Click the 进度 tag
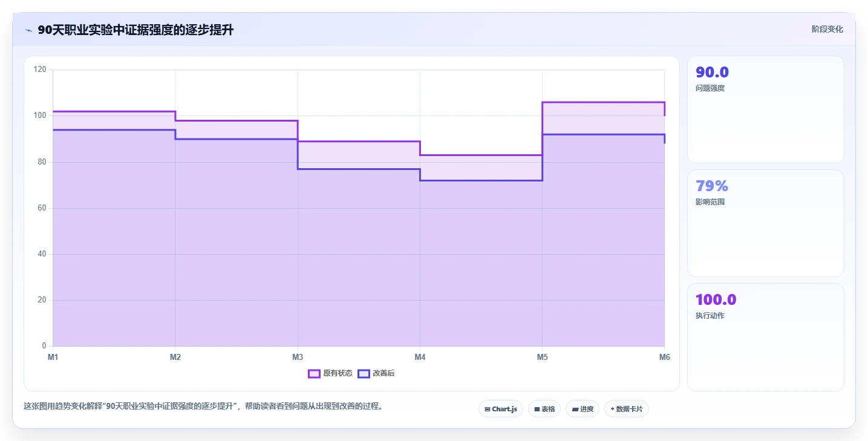 (582, 409)
